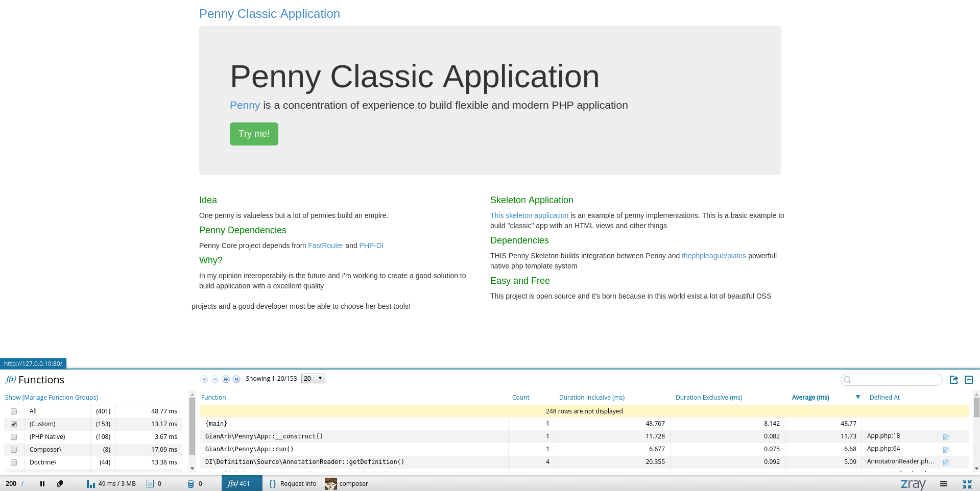
Task: Sort by the Function column header
Action: pyautogui.click(x=213, y=398)
